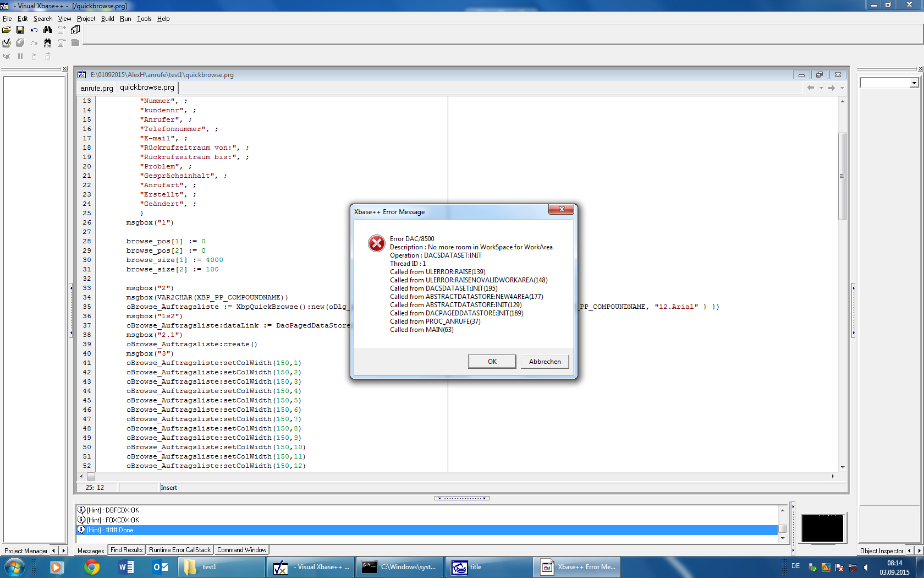Open the test1 folder taskbar button
The image size is (924, 578).
tap(222, 567)
